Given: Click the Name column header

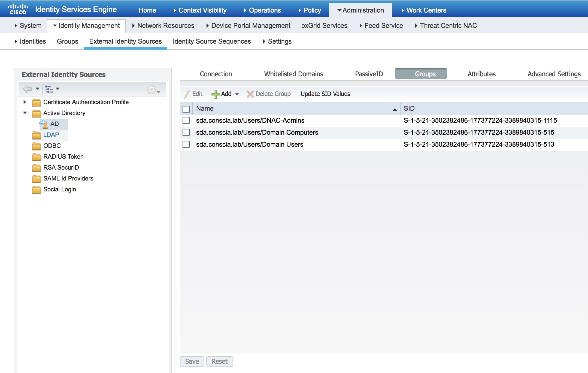Looking at the screenshot, I should pyautogui.click(x=296, y=109).
